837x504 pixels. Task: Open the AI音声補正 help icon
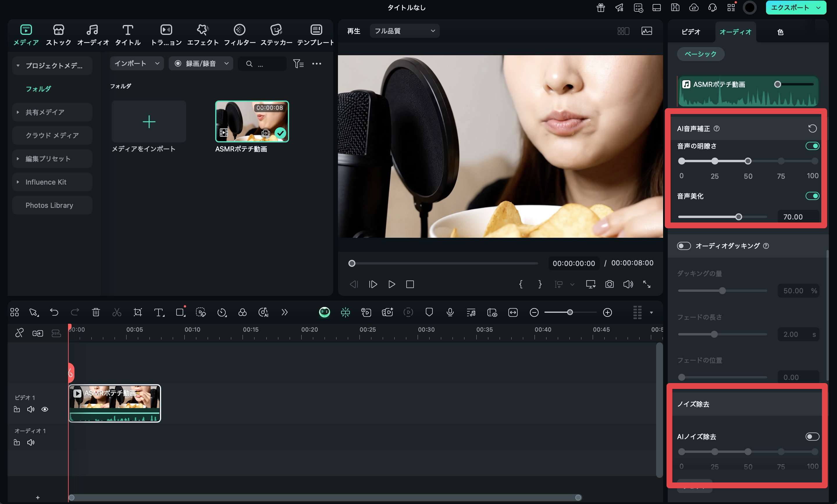coord(716,128)
